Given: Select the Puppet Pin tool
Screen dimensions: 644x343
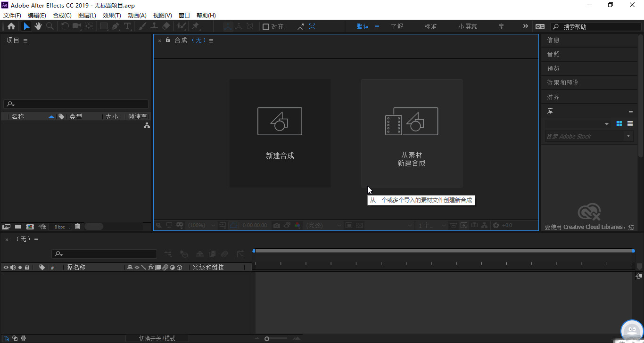Looking at the screenshot, I should pos(196,27).
